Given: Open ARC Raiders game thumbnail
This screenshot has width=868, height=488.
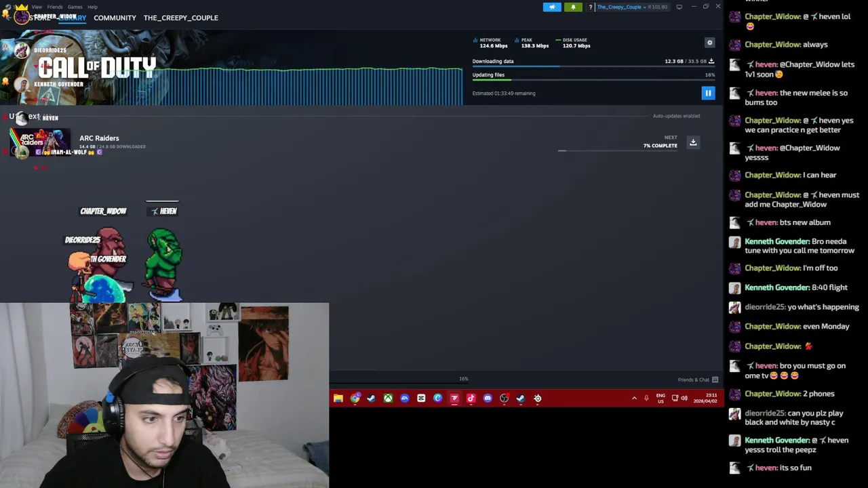Looking at the screenshot, I should pos(39,142).
